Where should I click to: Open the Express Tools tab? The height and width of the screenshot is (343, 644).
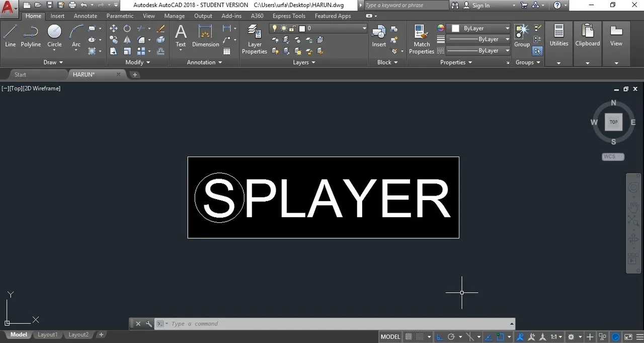(x=289, y=16)
